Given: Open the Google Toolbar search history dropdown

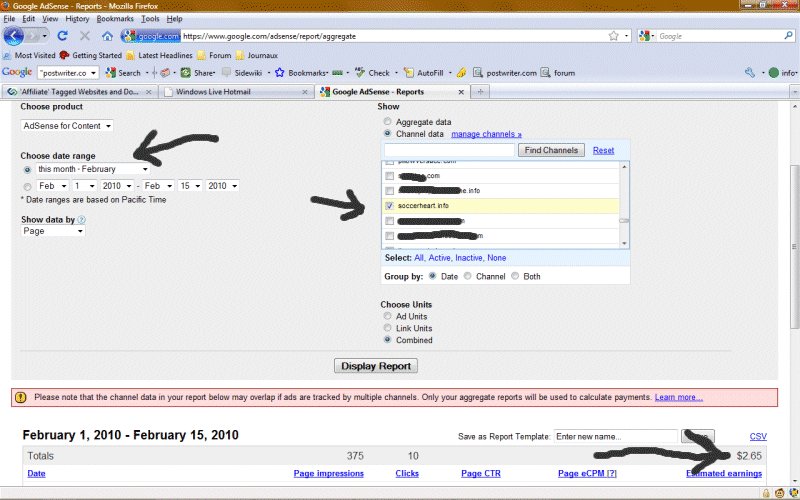Looking at the screenshot, I should 93,73.
